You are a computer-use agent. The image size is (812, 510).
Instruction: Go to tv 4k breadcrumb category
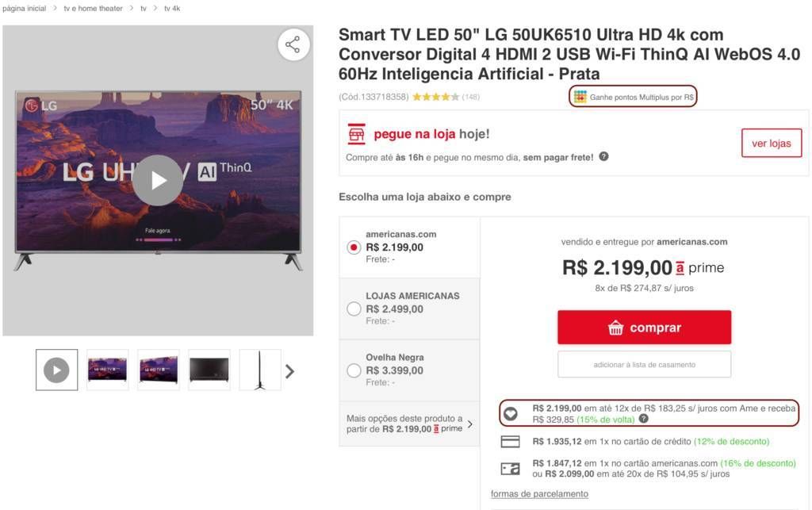(x=172, y=8)
